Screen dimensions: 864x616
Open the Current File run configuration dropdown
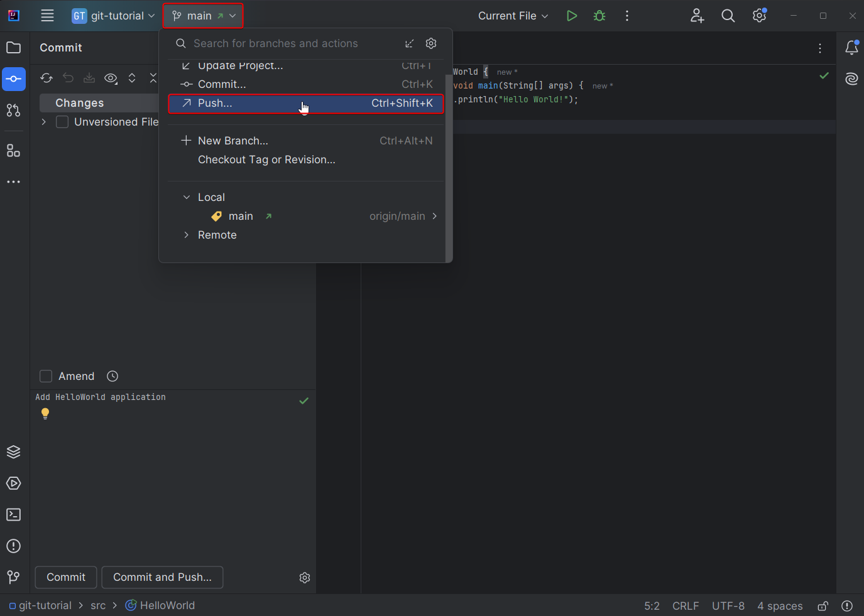pos(513,16)
